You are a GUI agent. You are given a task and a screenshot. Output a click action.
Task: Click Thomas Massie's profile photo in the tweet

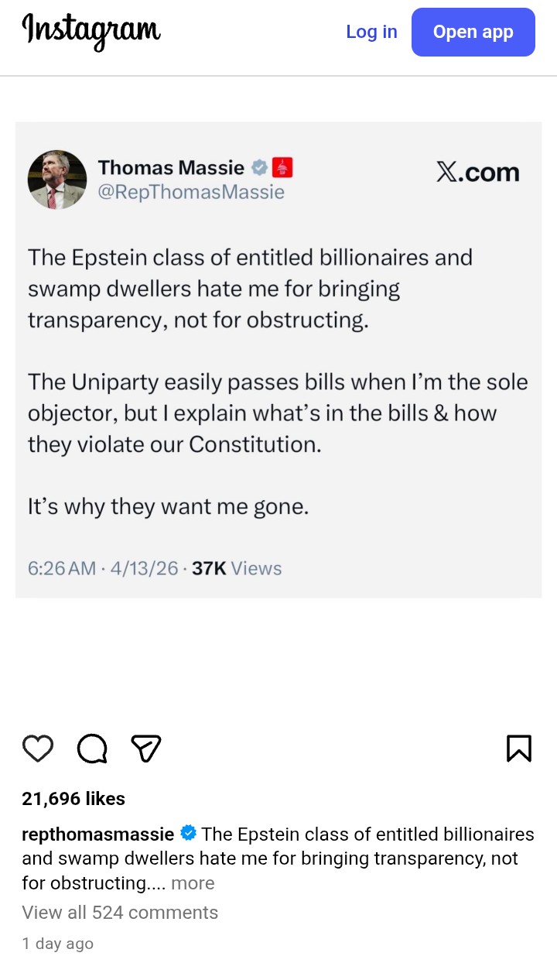coord(57,180)
